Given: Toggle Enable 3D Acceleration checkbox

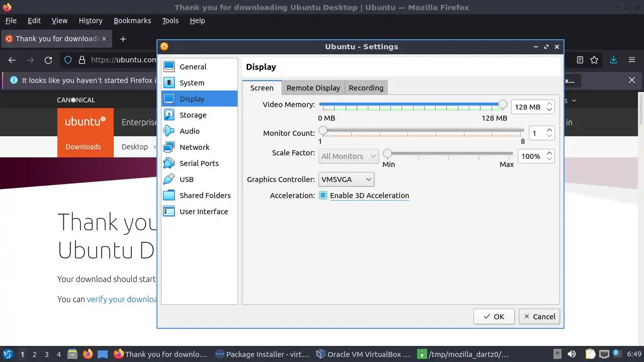Looking at the screenshot, I should (323, 196).
